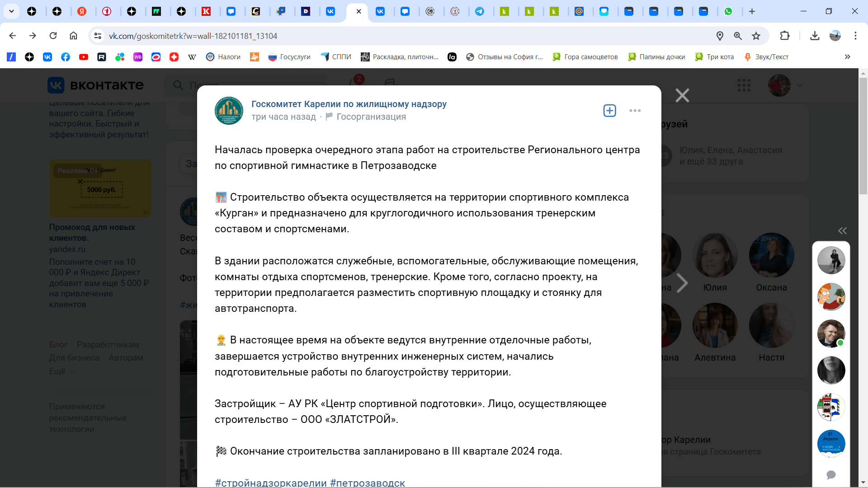Open post options three-dots menu
This screenshot has height=488, width=868.
635,111
